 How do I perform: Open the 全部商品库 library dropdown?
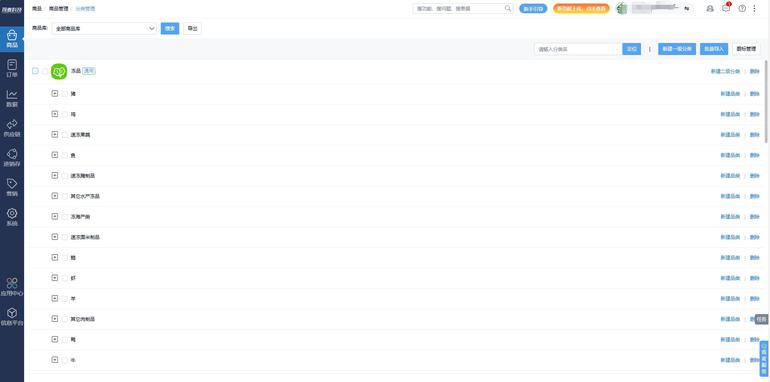pos(104,28)
